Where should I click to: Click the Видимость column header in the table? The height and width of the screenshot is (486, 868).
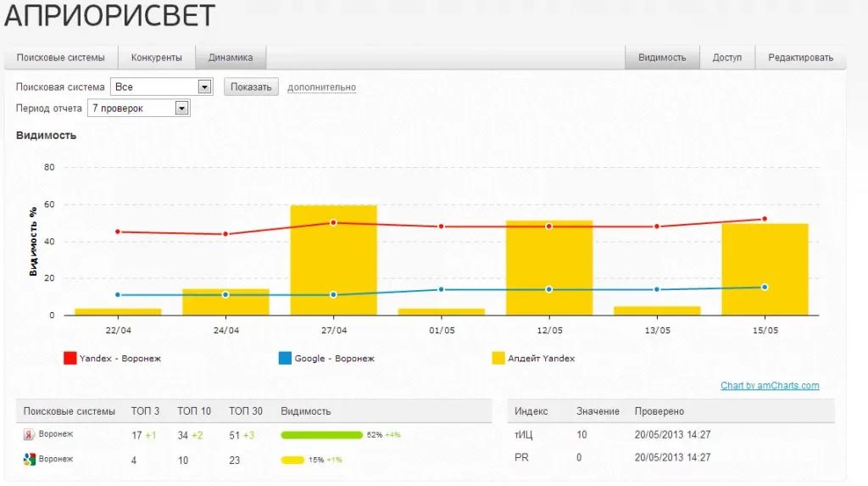click(x=305, y=411)
